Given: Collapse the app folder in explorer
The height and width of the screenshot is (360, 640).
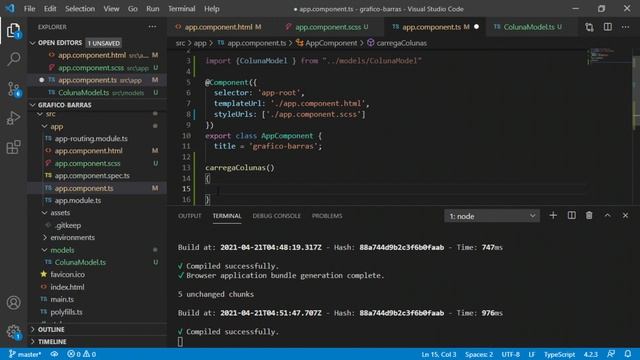Looking at the screenshot, I should click(x=44, y=127).
